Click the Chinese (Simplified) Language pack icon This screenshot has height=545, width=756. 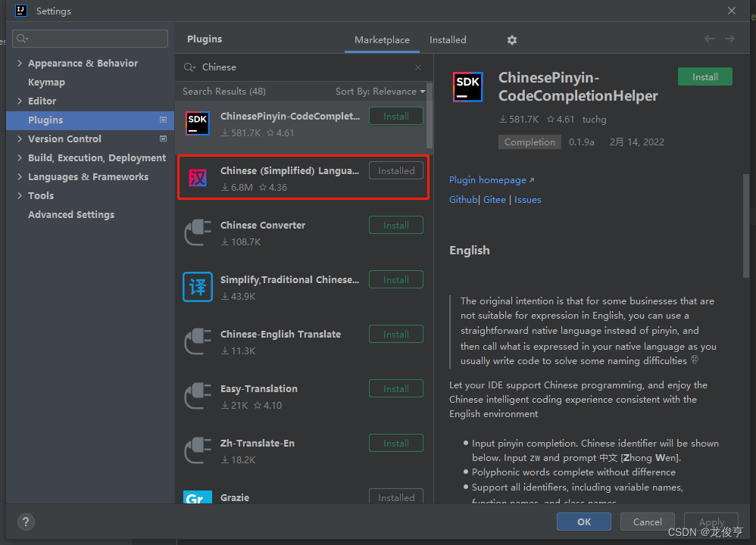point(197,178)
